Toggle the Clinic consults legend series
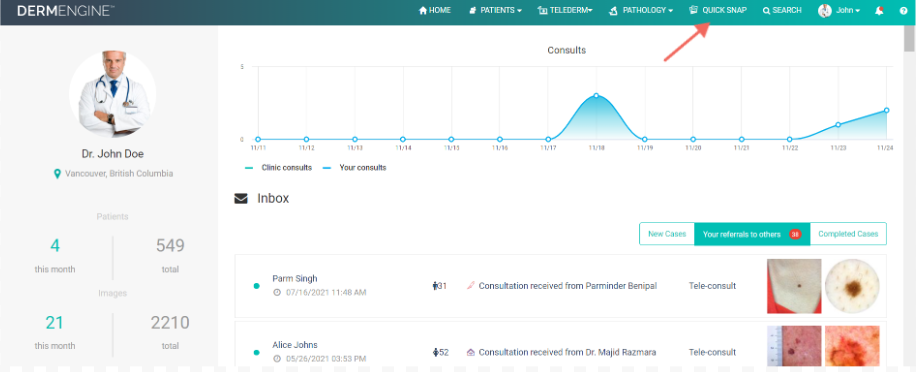 click(278, 168)
